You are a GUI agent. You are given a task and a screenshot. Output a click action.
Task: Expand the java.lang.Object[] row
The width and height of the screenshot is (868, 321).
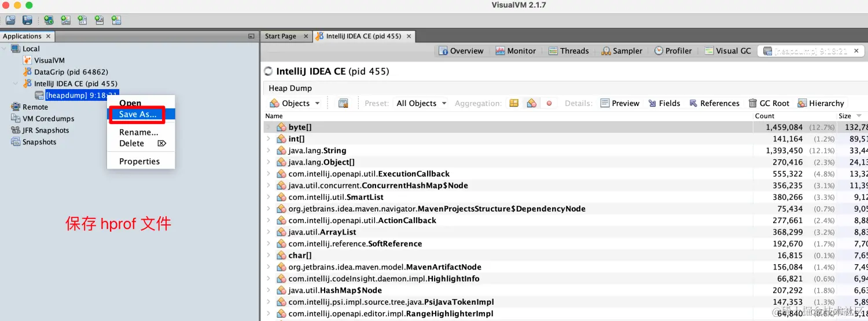[x=269, y=162]
